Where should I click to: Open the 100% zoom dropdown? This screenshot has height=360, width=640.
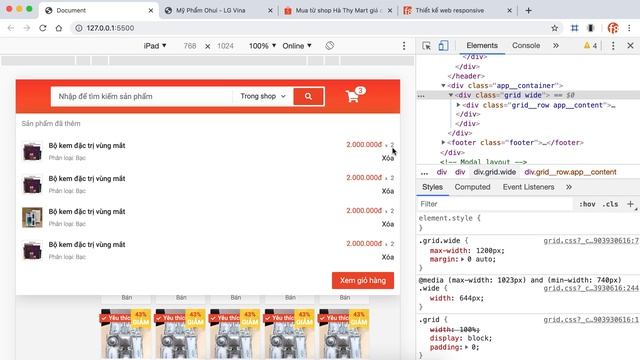point(262,46)
